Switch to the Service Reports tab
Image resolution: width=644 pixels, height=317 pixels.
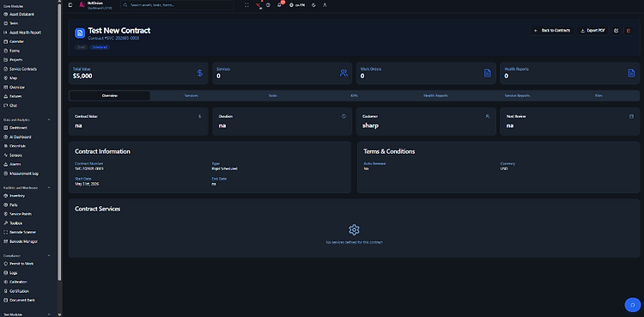tap(517, 96)
